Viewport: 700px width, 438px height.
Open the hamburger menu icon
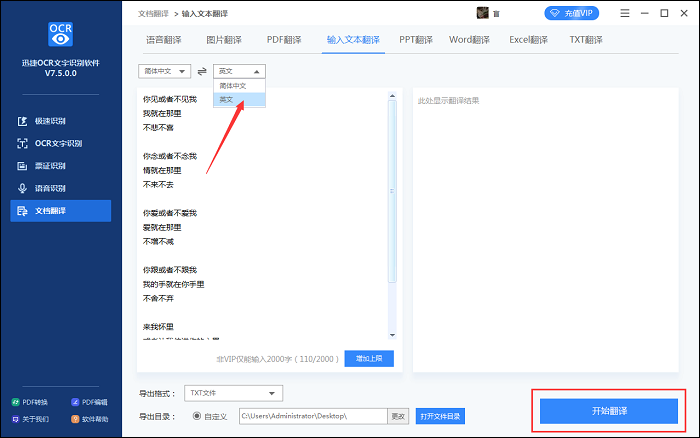coord(625,13)
